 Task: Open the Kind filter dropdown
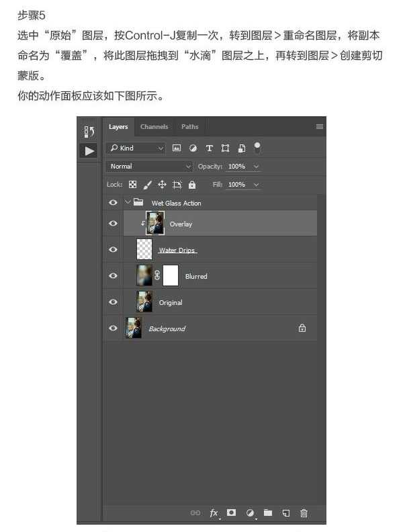pos(136,148)
